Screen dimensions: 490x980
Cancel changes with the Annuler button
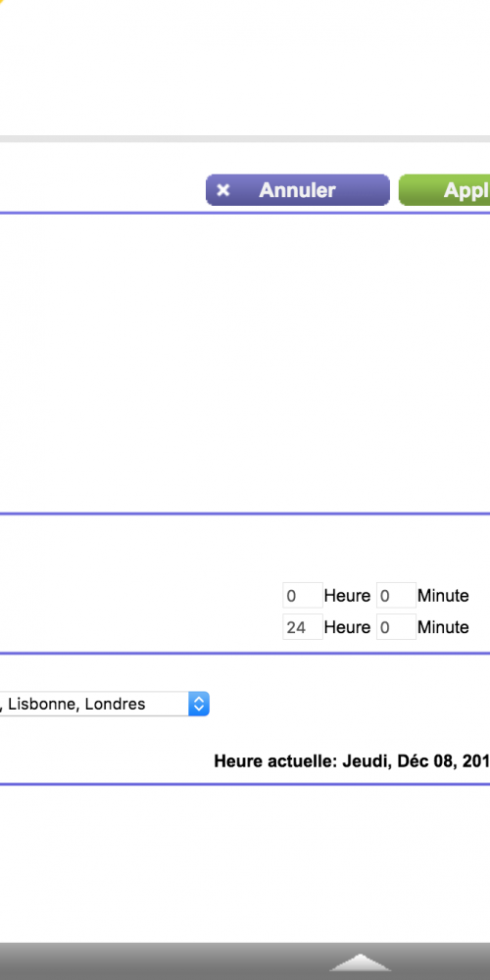pos(298,190)
